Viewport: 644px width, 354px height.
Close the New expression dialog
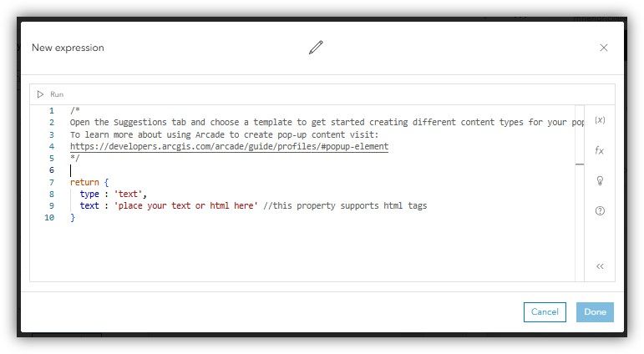pos(603,48)
